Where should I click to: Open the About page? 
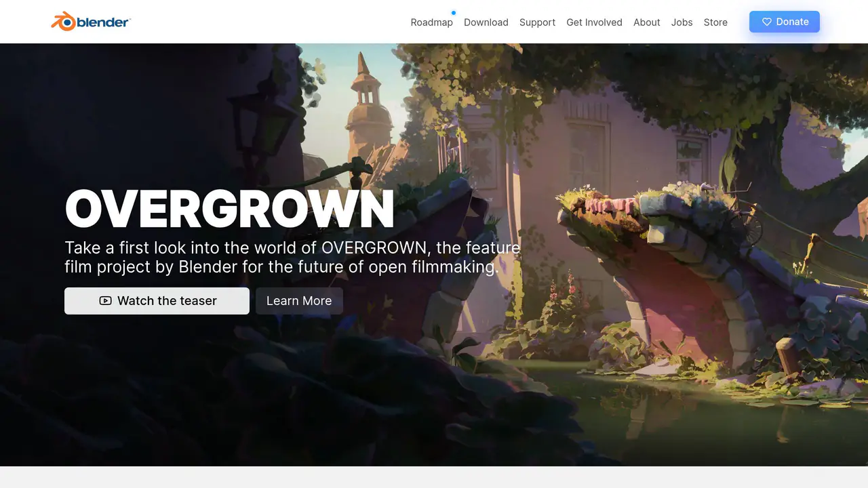(x=647, y=22)
